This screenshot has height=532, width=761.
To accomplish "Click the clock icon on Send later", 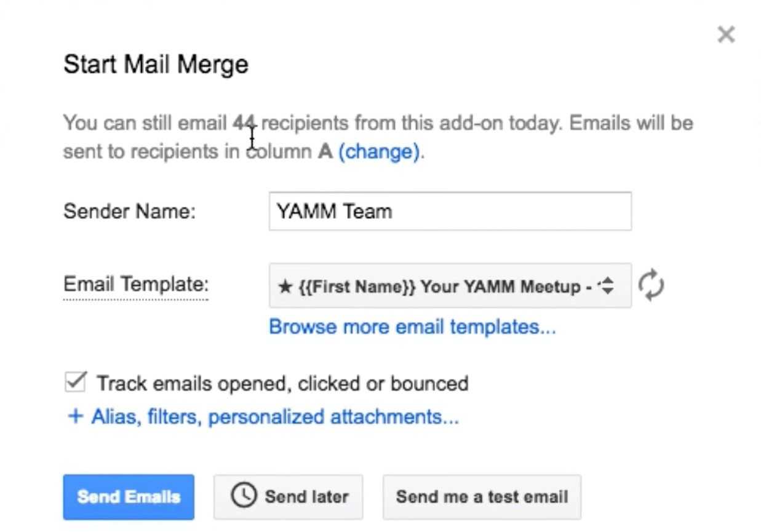I will click(244, 495).
